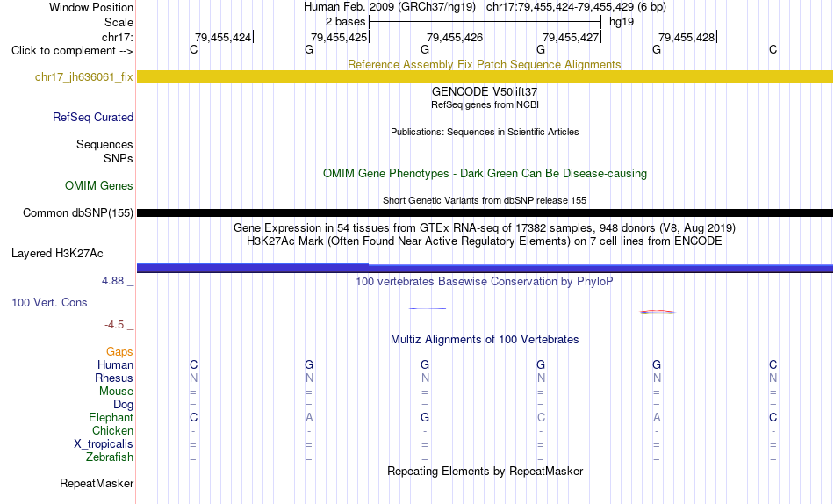This screenshot has width=834, height=504.
Task: Click reference base G under 79,455,425 label
Action: (x=309, y=49)
